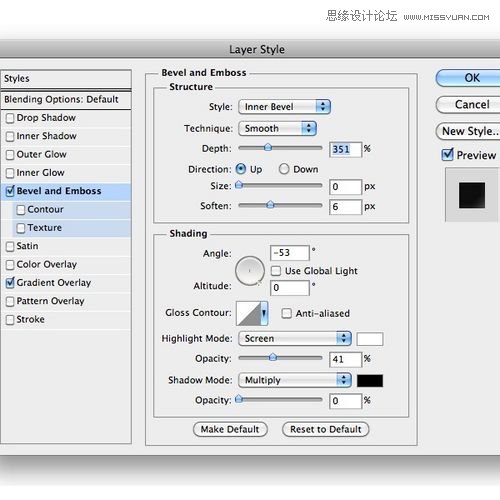Viewport: 500px width, 500px height.
Task: Open the Highlight Mode dropdown showing Screen
Action: click(295, 339)
